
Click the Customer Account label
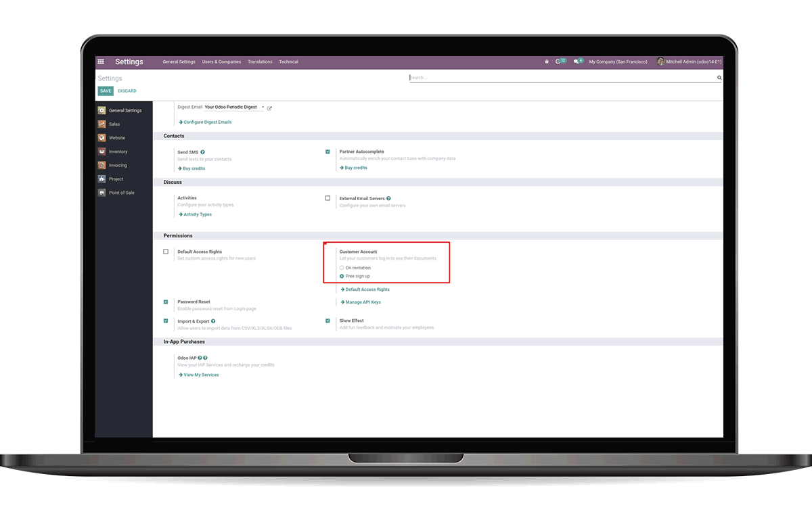pyautogui.click(x=359, y=252)
